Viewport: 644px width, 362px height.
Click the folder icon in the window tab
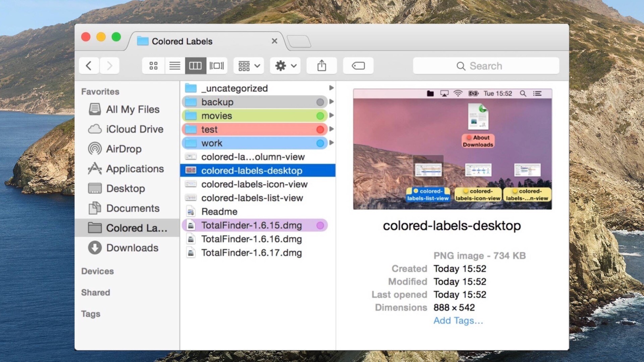coord(143,41)
